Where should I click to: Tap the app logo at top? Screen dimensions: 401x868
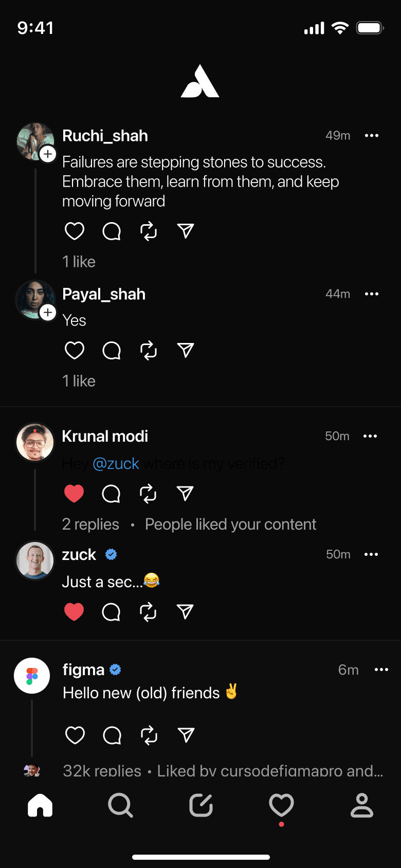coord(200,82)
